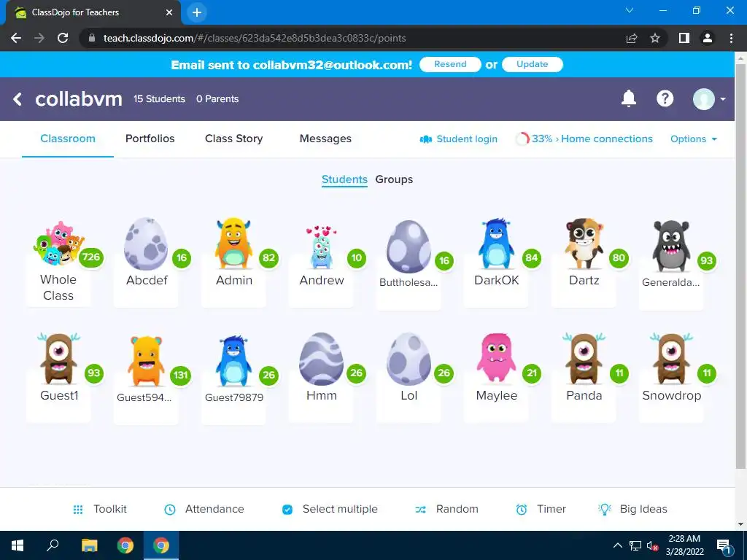Select Abcdef egg avatar

pyautogui.click(x=146, y=244)
